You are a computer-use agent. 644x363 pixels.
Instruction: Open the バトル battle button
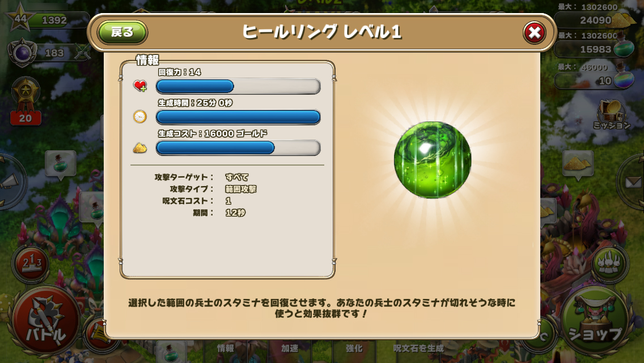46,320
